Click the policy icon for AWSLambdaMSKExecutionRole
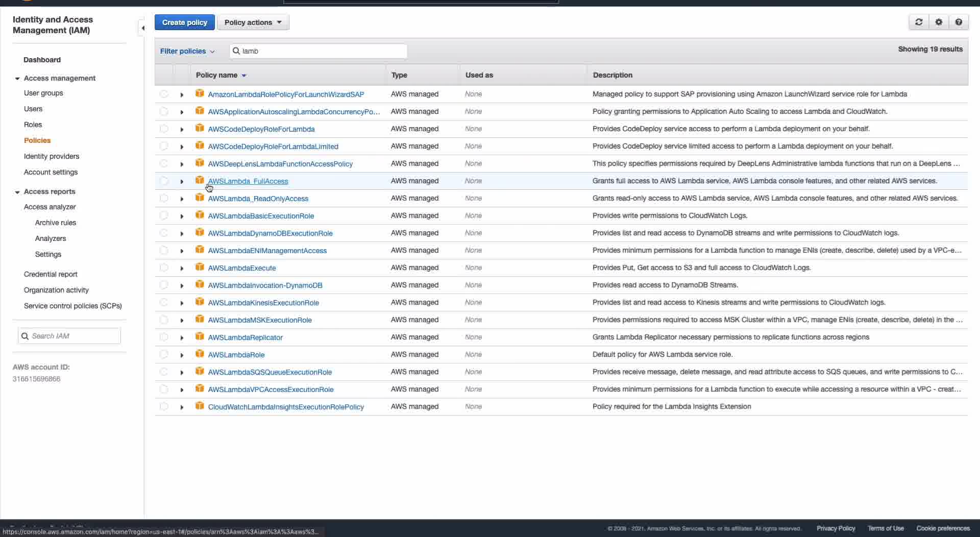 (x=200, y=319)
